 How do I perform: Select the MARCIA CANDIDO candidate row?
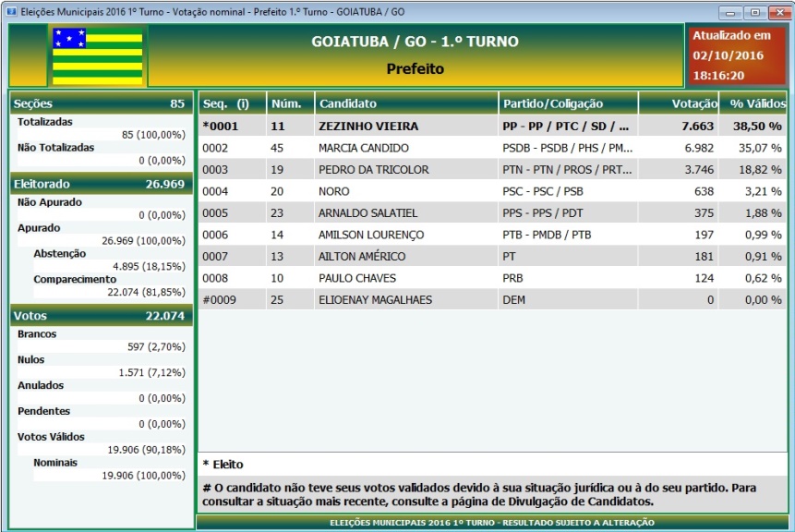point(492,148)
